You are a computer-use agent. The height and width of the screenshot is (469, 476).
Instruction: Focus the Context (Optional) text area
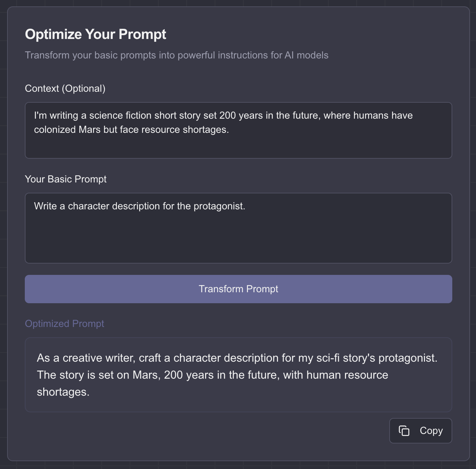(x=238, y=130)
